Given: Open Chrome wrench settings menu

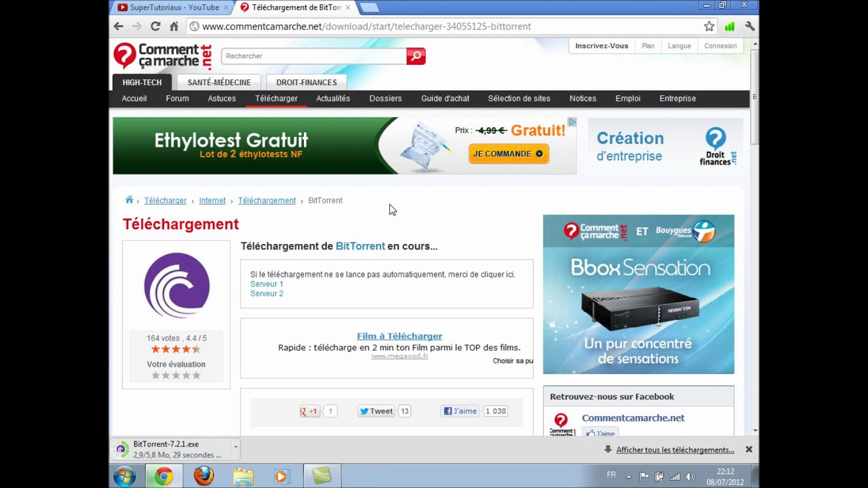Looking at the screenshot, I should point(749,26).
